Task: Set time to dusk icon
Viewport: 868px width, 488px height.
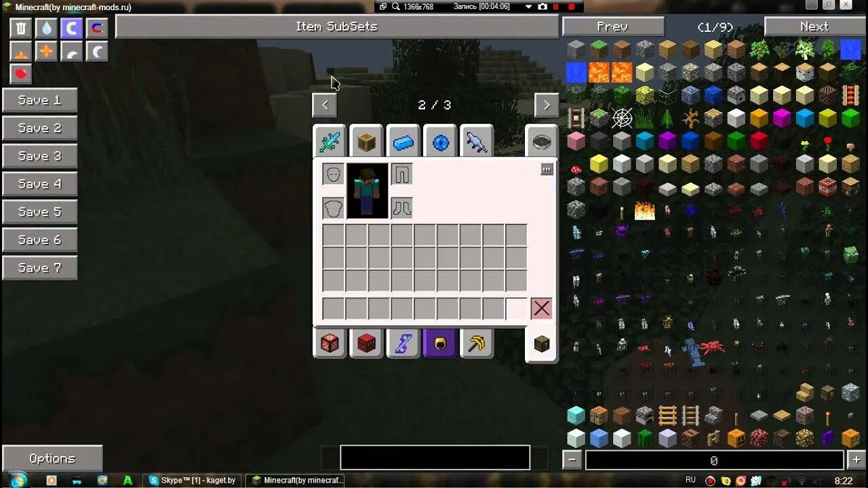Action: coord(72,52)
